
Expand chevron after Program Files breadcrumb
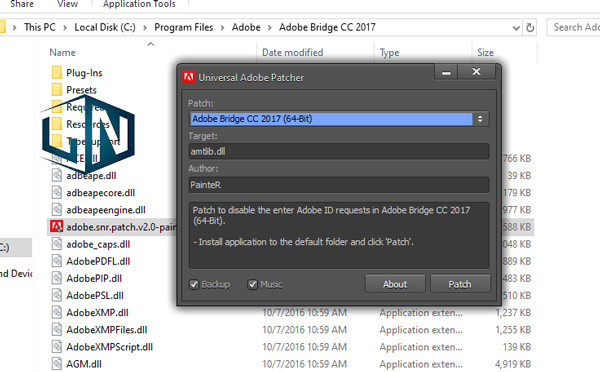click(222, 28)
